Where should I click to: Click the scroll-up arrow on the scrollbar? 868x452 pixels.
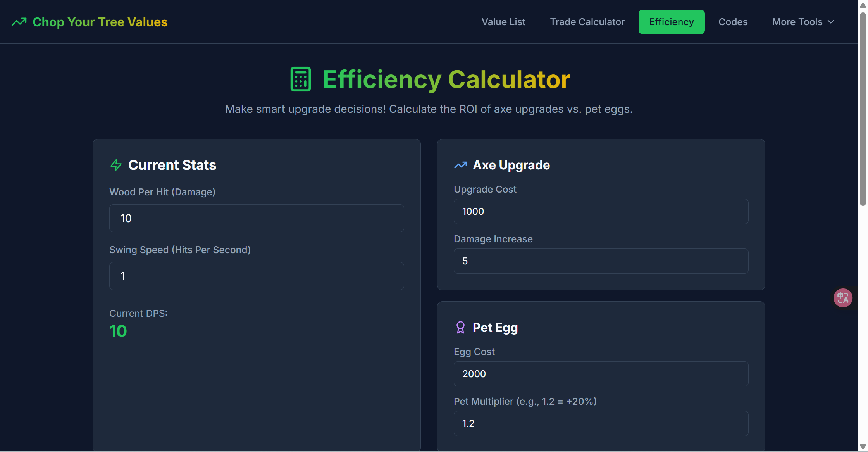click(x=863, y=5)
